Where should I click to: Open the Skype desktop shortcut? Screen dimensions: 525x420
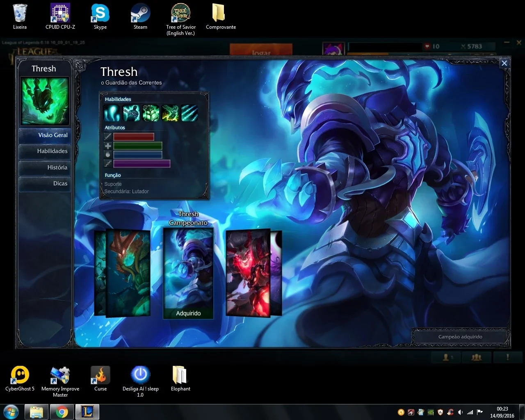point(100,17)
